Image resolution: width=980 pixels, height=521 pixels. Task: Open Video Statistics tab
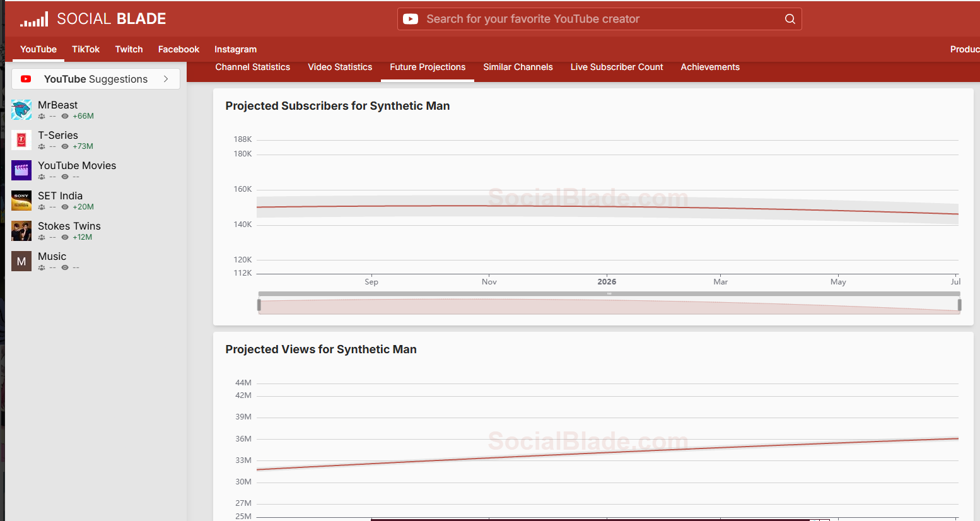point(340,67)
